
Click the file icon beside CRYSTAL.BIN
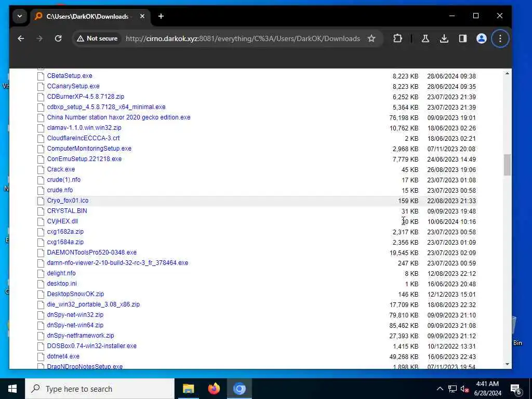point(41,211)
